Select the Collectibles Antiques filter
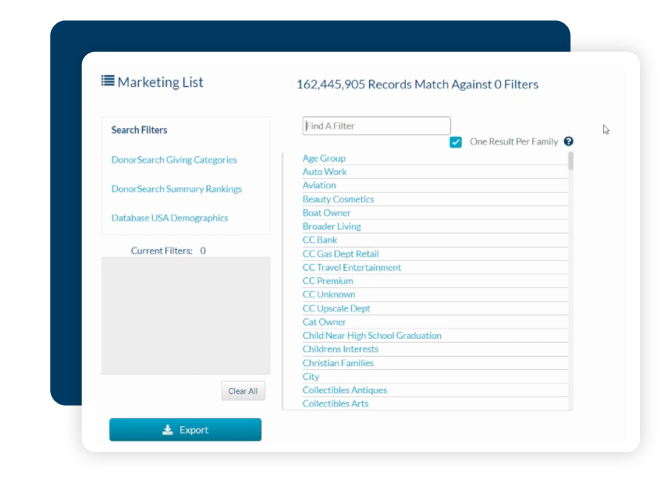Screen dimensions: 669x479 click(344, 390)
